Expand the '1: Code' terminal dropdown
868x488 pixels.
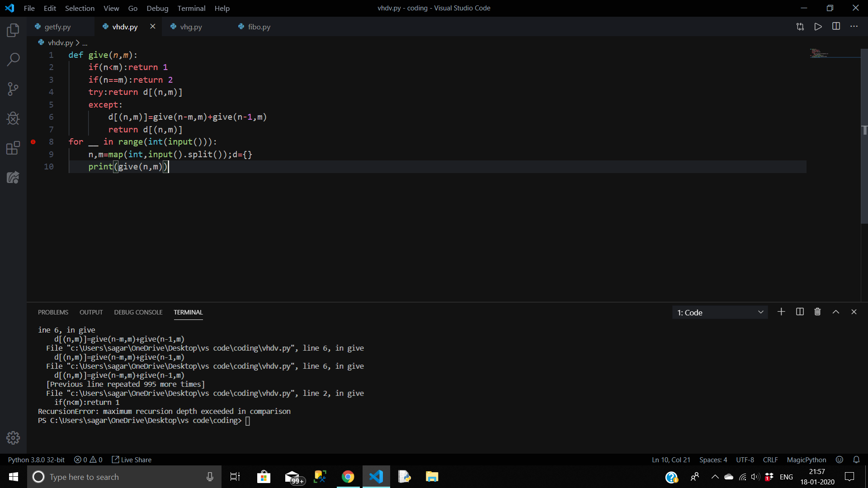[720, 312]
